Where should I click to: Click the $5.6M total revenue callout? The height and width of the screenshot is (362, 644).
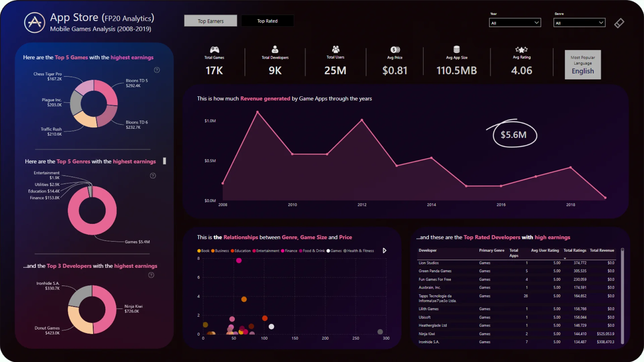tap(514, 135)
